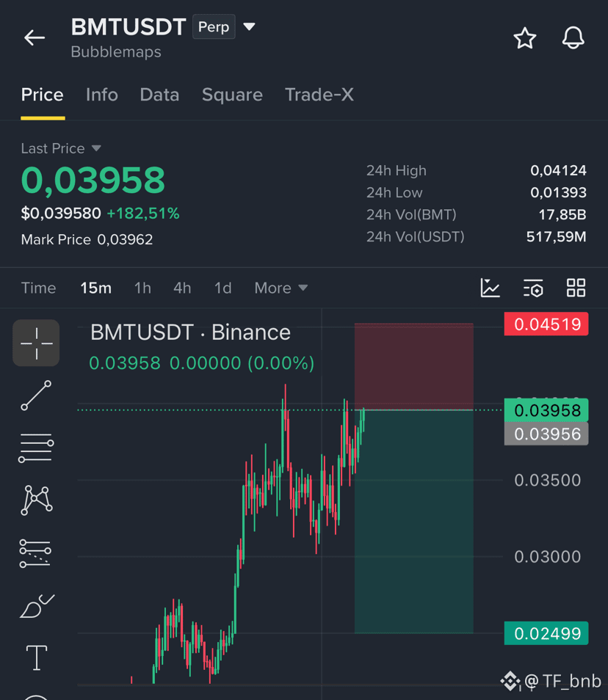
Task: Add BMTUSDT to favorites with star icon
Action: coord(524,38)
